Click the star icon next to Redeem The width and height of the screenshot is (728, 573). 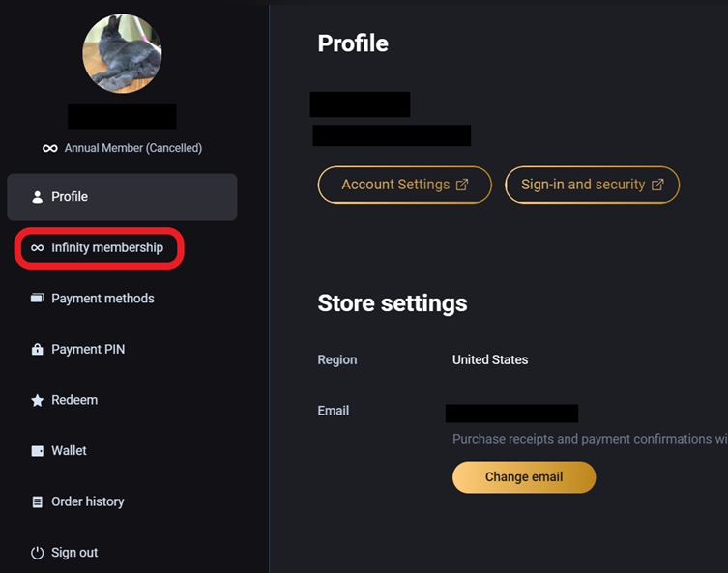[38, 400]
